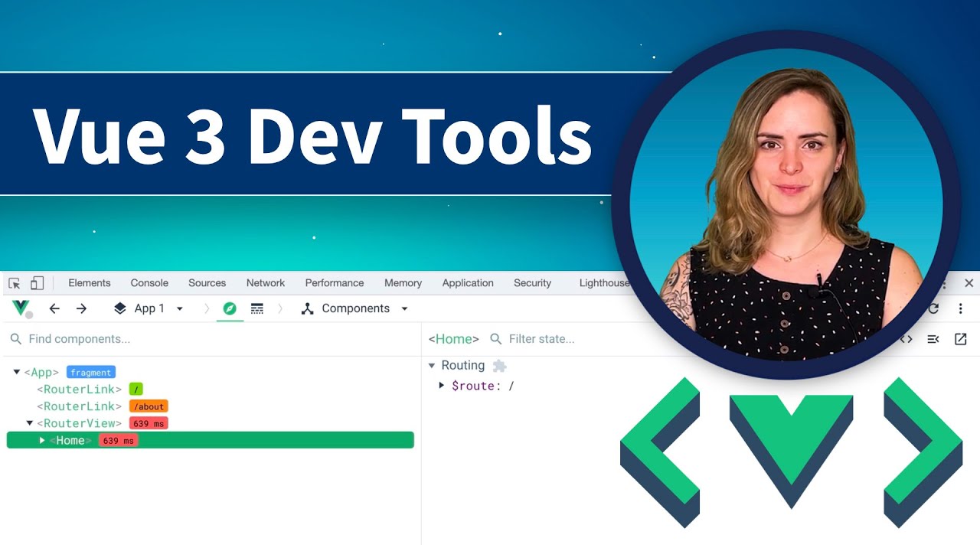This screenshot has height=551, width=980.
Task: Select the Inspector compass icon
Action: (230, 308)
